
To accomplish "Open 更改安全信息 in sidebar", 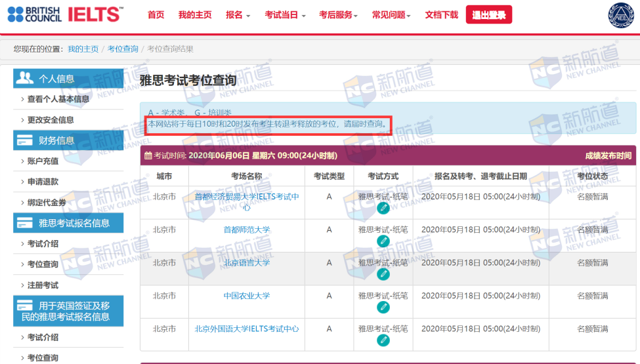I will tap(51, 120).
